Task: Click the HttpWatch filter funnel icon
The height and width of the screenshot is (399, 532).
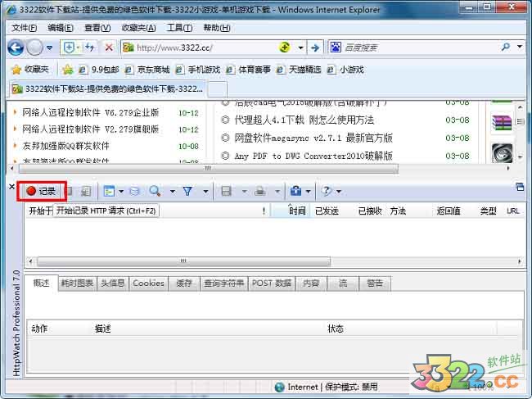Action: [x=187, y=191]
